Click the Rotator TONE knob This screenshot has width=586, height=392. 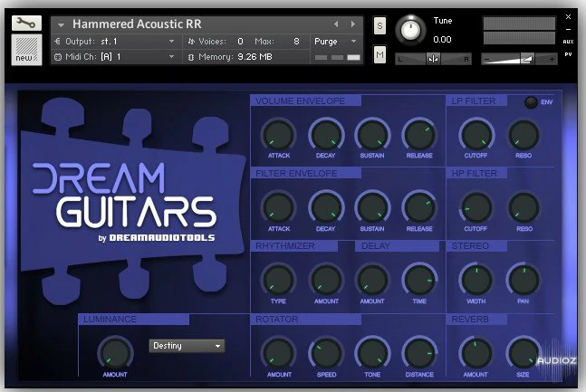[372, 353]
